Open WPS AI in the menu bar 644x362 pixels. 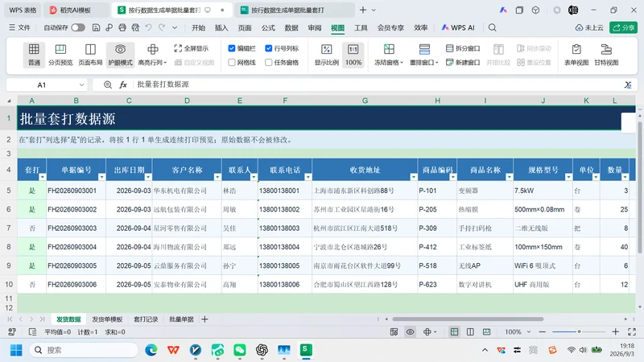457,27
